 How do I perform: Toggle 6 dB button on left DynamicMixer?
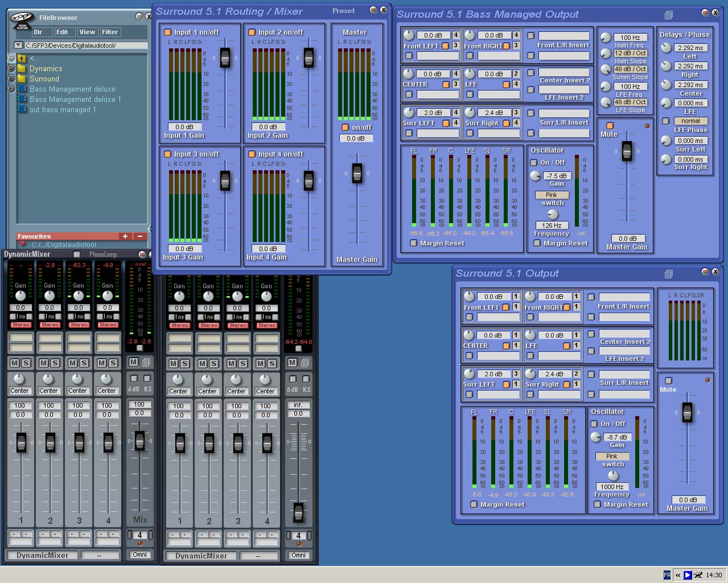click(x=133, y=379)
